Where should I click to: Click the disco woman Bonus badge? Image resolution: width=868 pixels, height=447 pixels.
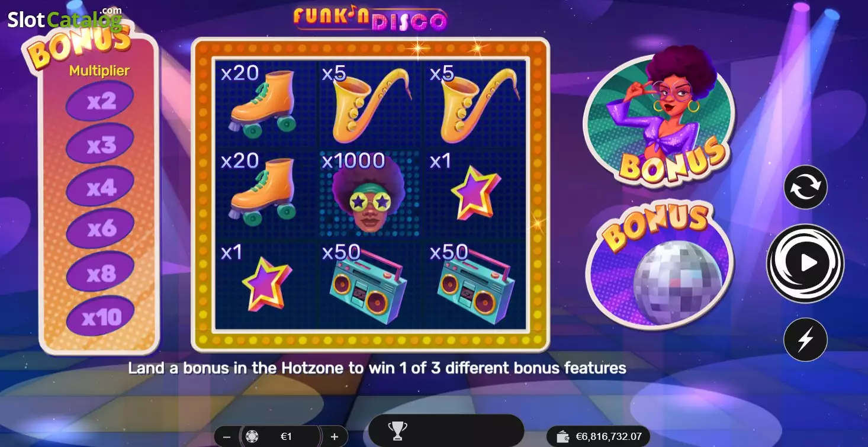tap(660, 115)
